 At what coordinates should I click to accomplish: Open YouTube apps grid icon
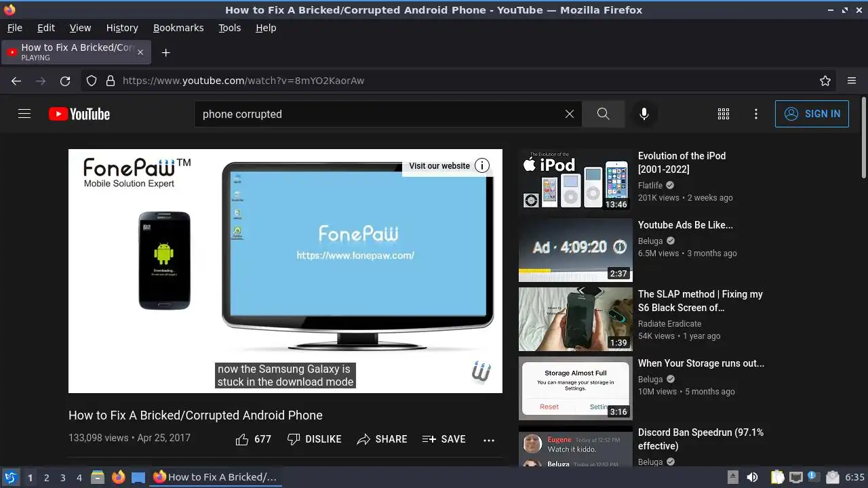pyautogui.click(x=724, y=114)
